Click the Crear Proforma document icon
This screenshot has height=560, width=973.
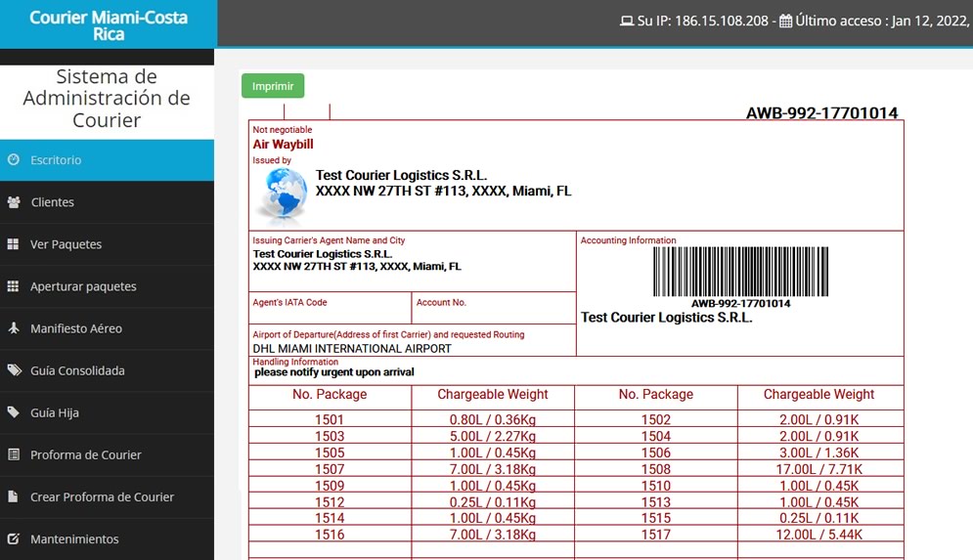[13, 496]
